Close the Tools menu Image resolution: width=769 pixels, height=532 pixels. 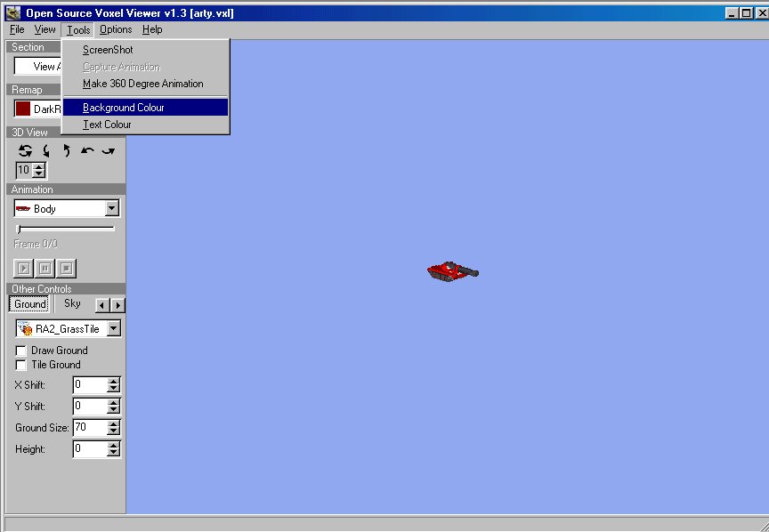tap(78, 30)
